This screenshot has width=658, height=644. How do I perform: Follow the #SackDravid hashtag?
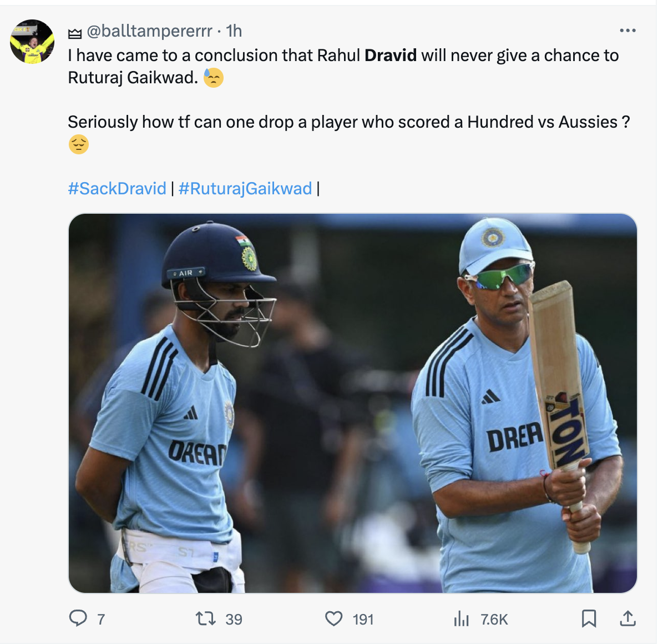pos(117,189)
